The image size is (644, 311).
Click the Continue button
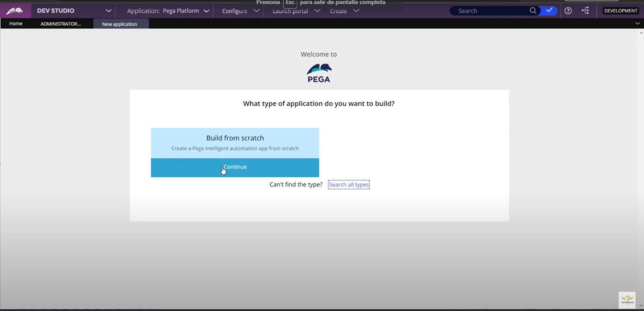(x=235, y=168)
